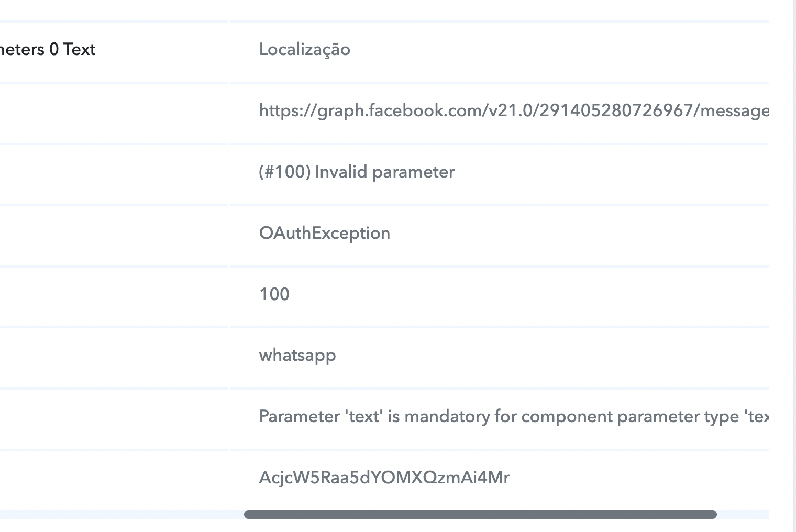Click empty label cell beside Invalid parameter
This screenshot has width=796, height=532.
114,174
